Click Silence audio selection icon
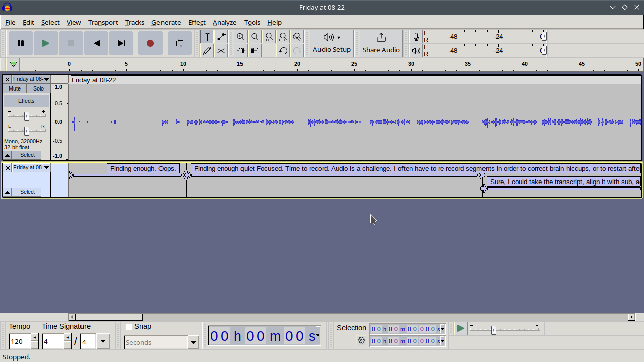 (x=255, y=50)
